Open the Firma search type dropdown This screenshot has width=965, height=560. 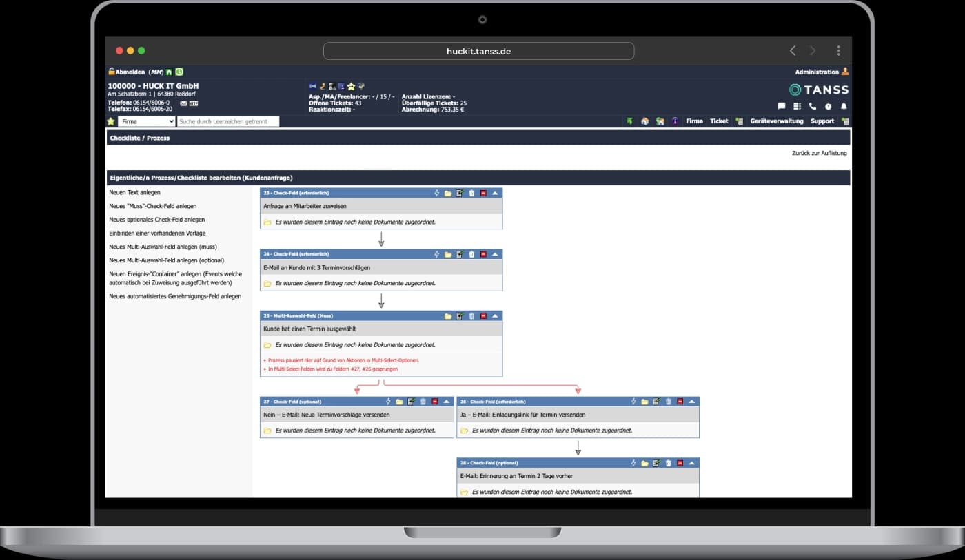[x=145, y=121]
